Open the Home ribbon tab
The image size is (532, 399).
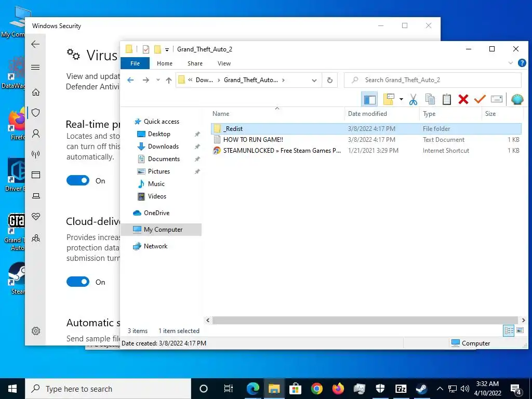(x=165, y=63)
